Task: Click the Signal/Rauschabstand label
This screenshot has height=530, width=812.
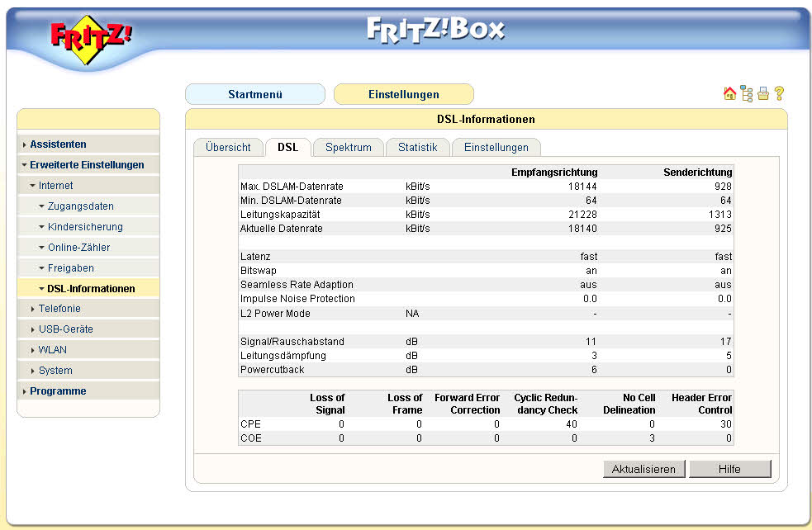Action: [x=292, y=342]
